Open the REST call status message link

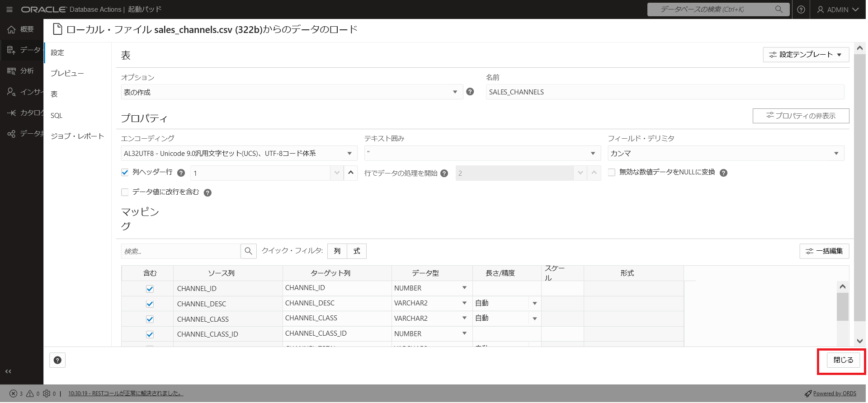(x=126, y=394)
